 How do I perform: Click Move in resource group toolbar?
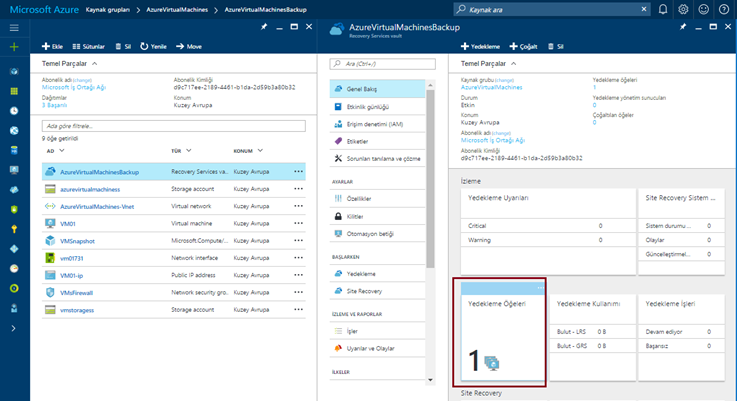point(189,47)
